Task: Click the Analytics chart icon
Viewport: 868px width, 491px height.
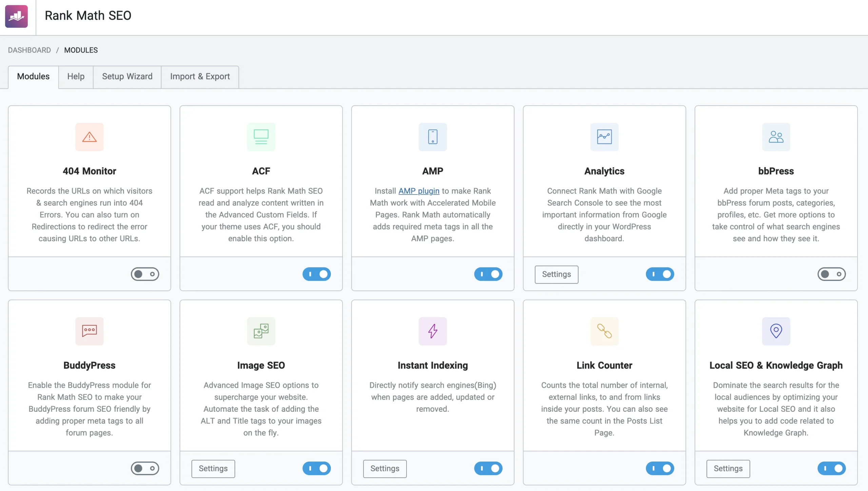Action: click(604, 137)
